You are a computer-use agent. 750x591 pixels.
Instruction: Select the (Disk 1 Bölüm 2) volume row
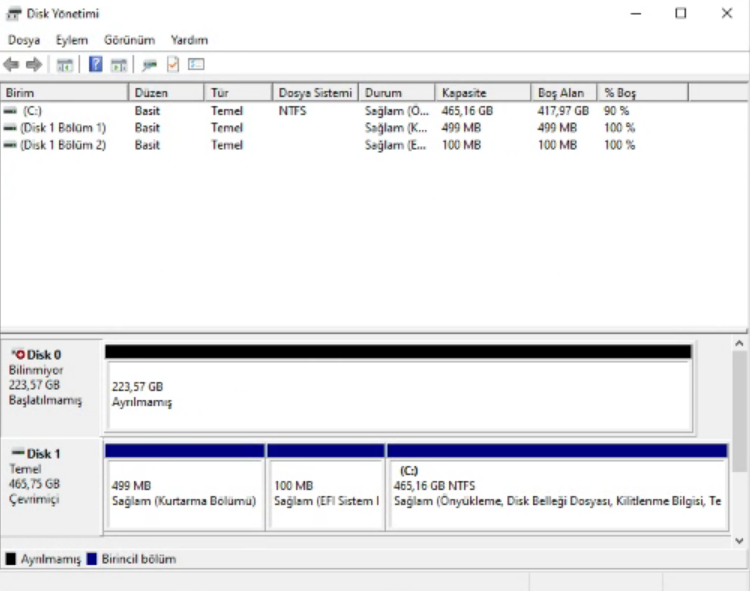coord(344,145)
